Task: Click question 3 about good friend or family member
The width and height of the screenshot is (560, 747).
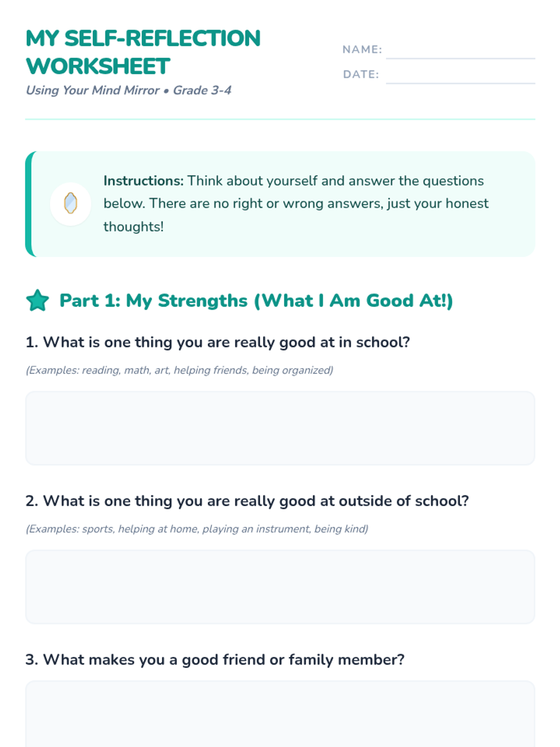Action: click(x=215, y=660)
